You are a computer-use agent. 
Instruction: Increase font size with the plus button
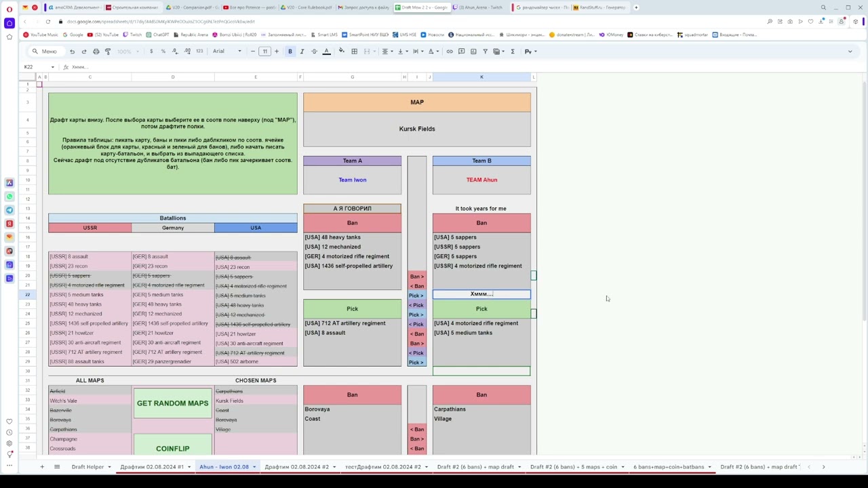(276, 52)
